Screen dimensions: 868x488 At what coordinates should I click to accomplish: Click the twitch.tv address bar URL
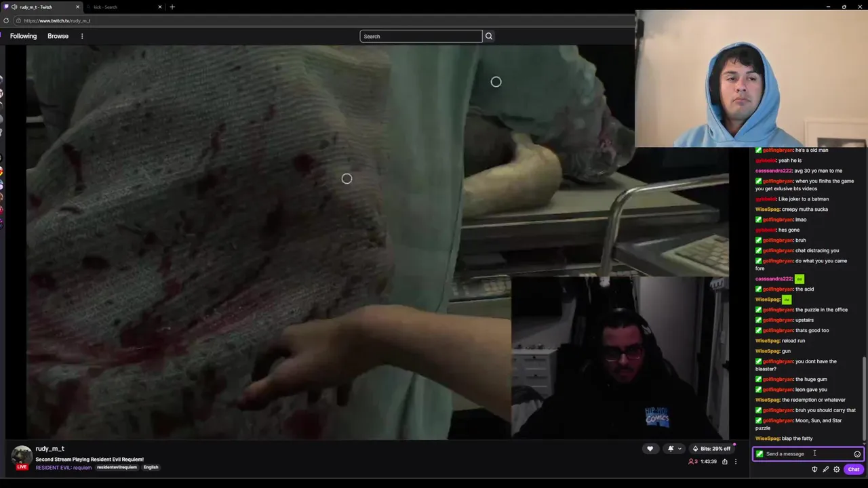(57, 20)
